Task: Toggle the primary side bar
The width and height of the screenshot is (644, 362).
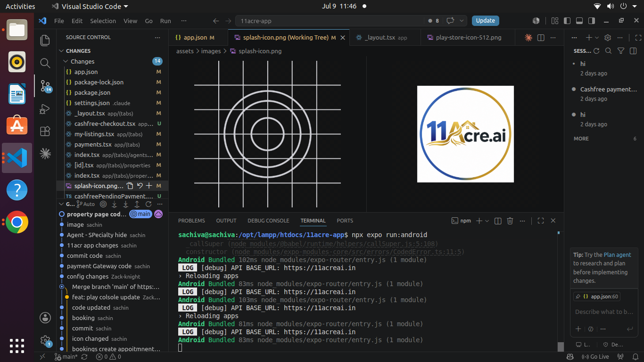Action: pos(567,21)
